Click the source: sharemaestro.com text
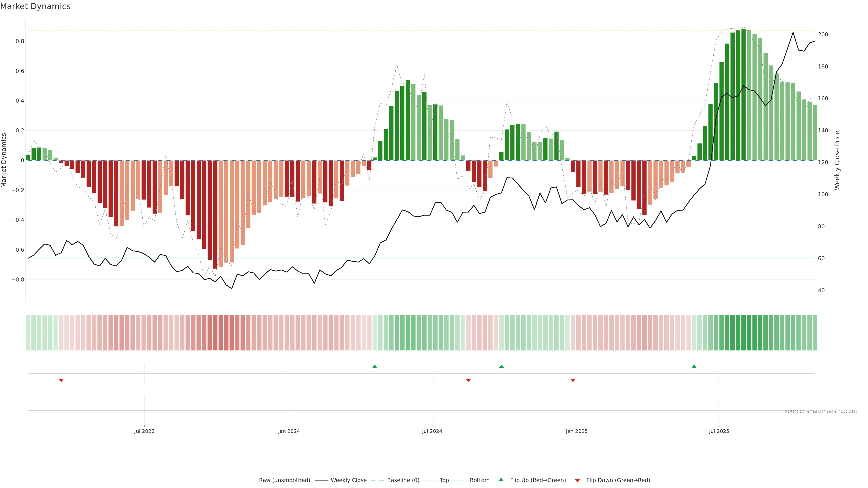Screen dimensions: 868x488 pos(821,411)
